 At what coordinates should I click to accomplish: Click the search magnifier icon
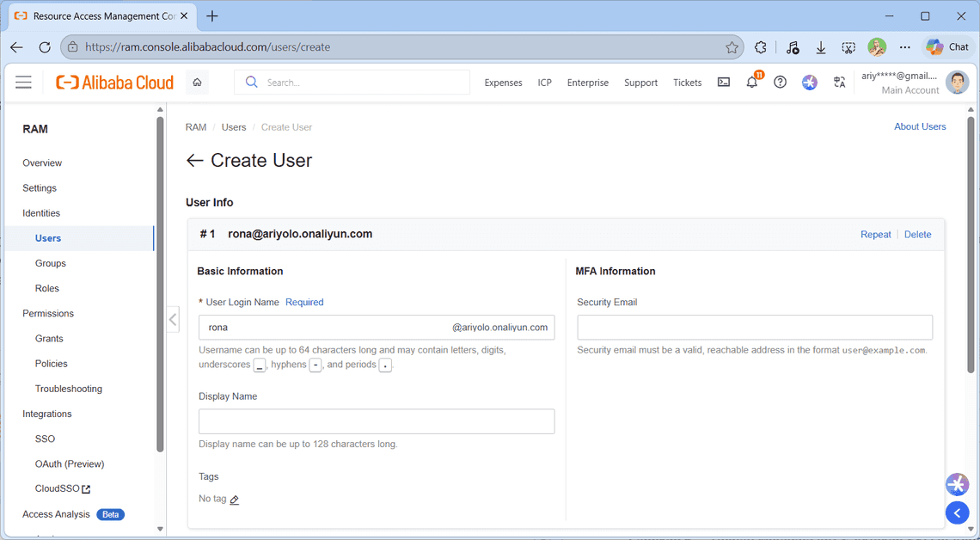point(251,82)
